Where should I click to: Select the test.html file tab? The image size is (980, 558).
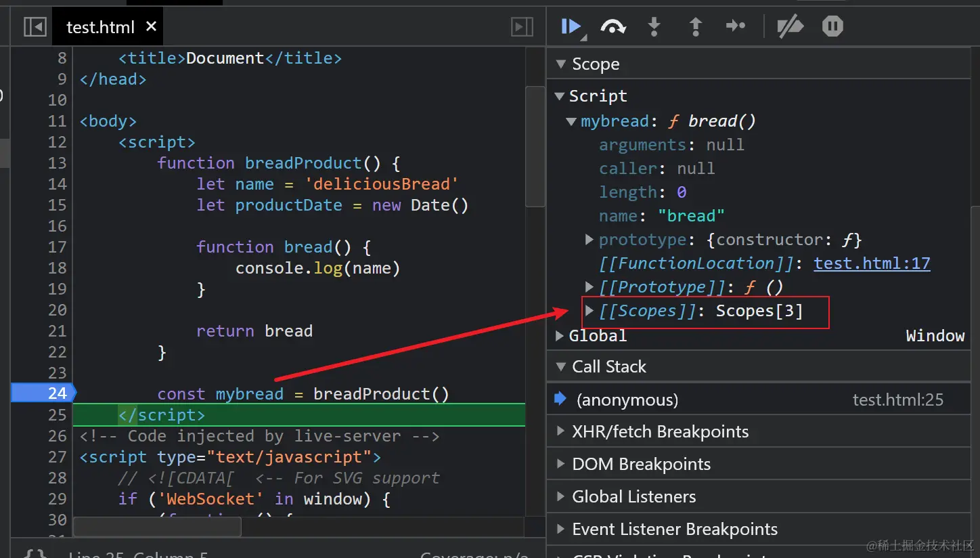click(101, 27)
